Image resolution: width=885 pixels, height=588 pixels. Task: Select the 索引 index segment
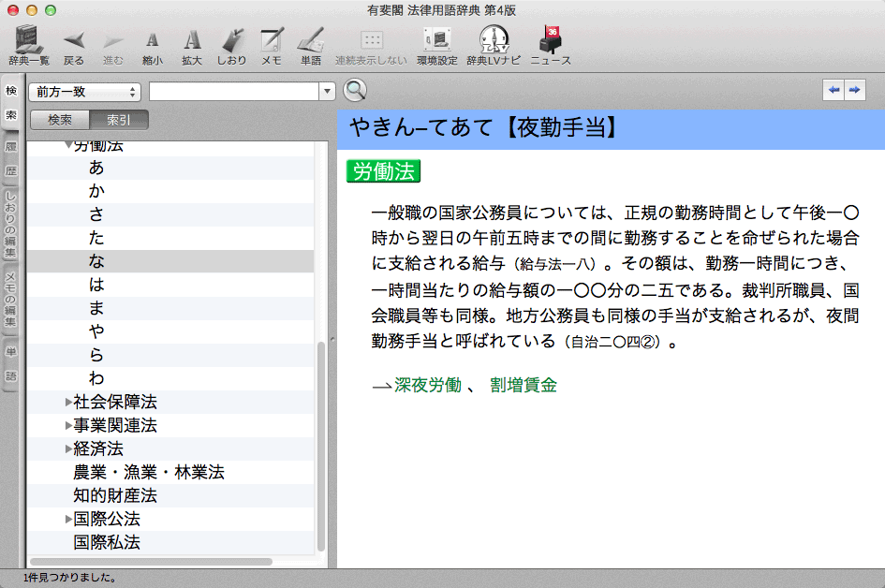(x=119, y=120)
